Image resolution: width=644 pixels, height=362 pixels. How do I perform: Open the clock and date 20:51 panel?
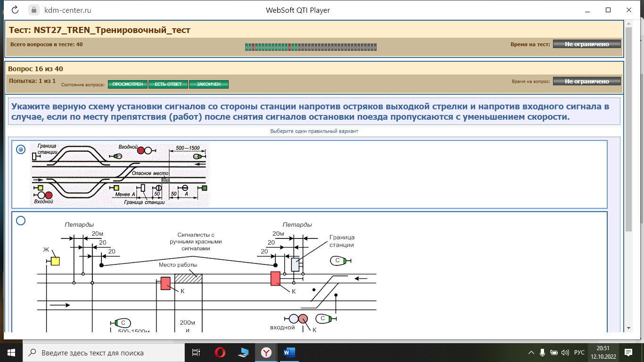pyautogui.click(x=603, y=352)
